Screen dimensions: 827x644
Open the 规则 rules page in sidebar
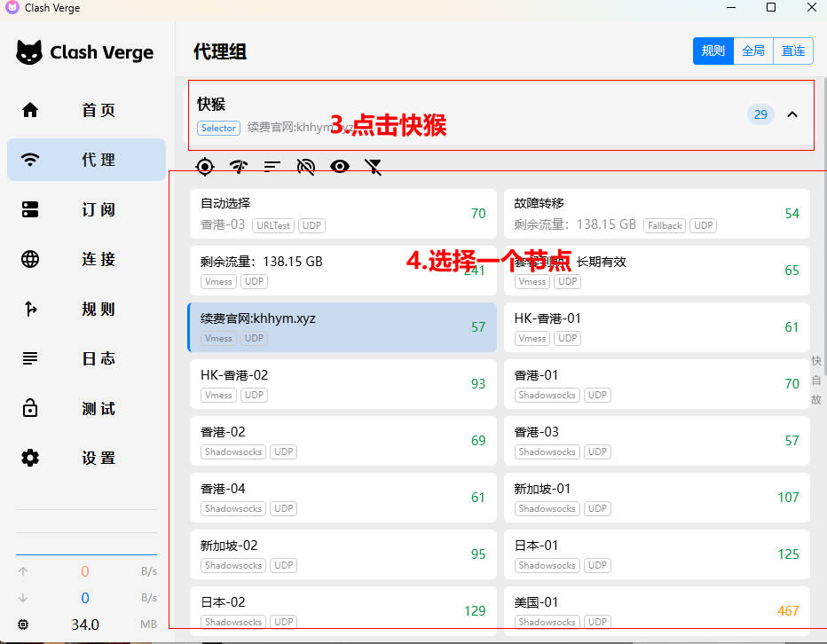86,309
